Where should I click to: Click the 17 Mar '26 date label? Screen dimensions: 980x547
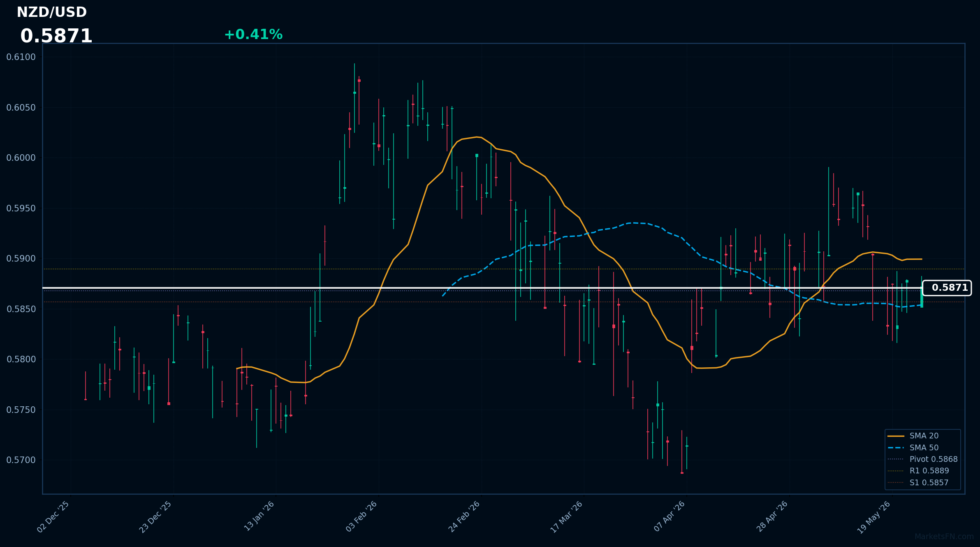567,517
